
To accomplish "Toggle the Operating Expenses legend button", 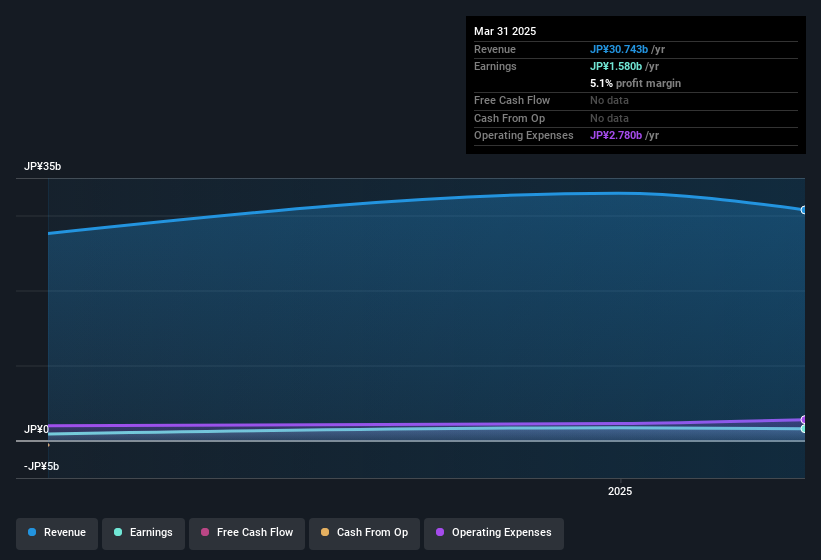I will tap(494, 533).
